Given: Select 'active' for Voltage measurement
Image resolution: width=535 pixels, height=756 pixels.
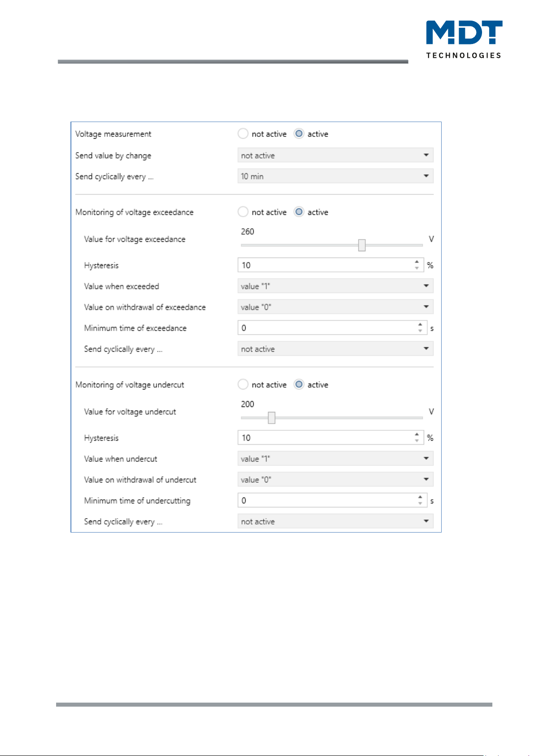Looking at the screenshot, I should tap(299, 134).
